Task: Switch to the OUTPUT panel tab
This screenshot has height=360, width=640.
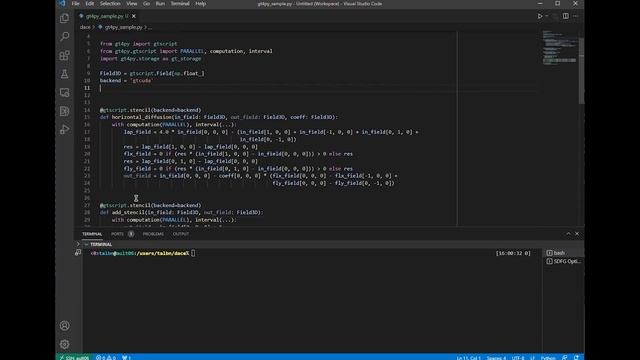Action: (181, 234)
